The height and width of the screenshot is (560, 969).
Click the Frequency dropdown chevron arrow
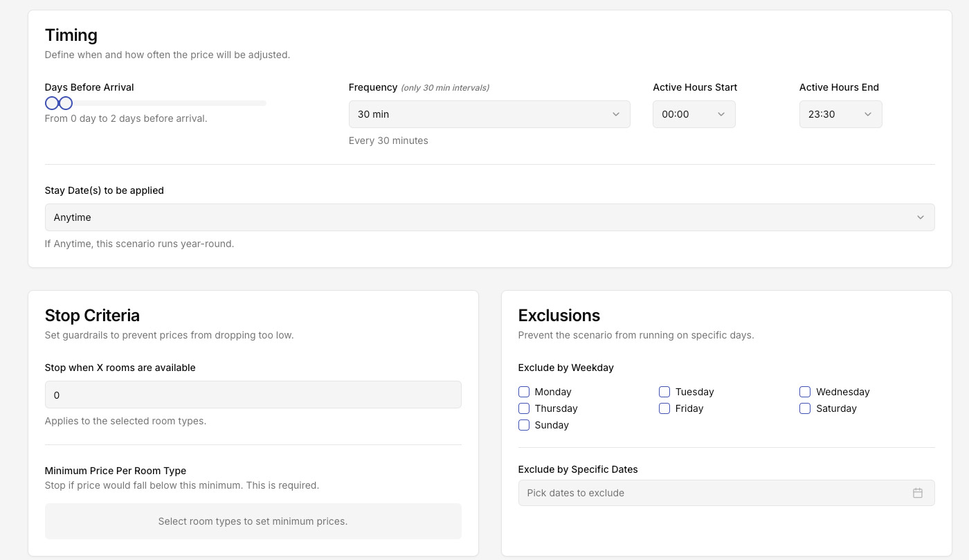click(x=615, y=114)
